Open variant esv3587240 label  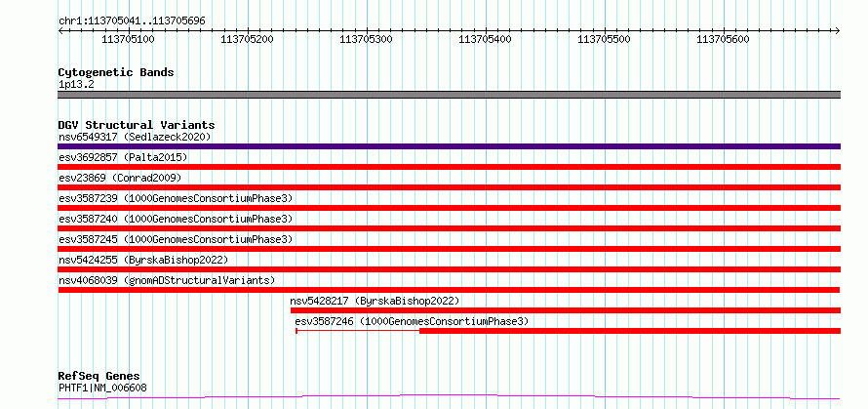pyautogui.click(x=176, y=219)
